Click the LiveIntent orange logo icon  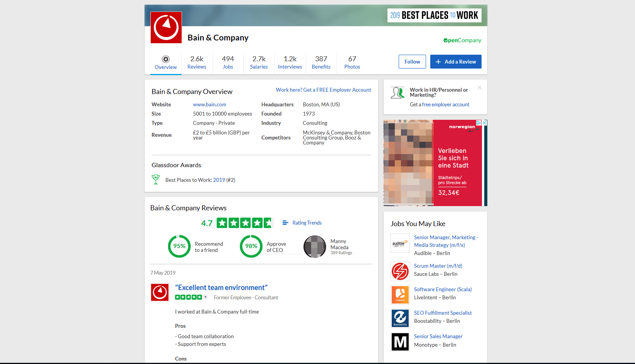400,295
